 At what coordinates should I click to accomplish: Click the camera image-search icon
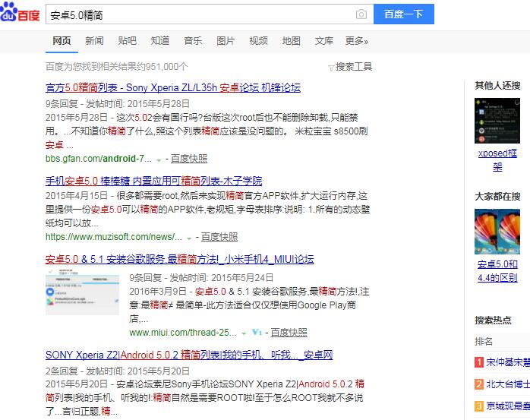(x=361, y=14)
